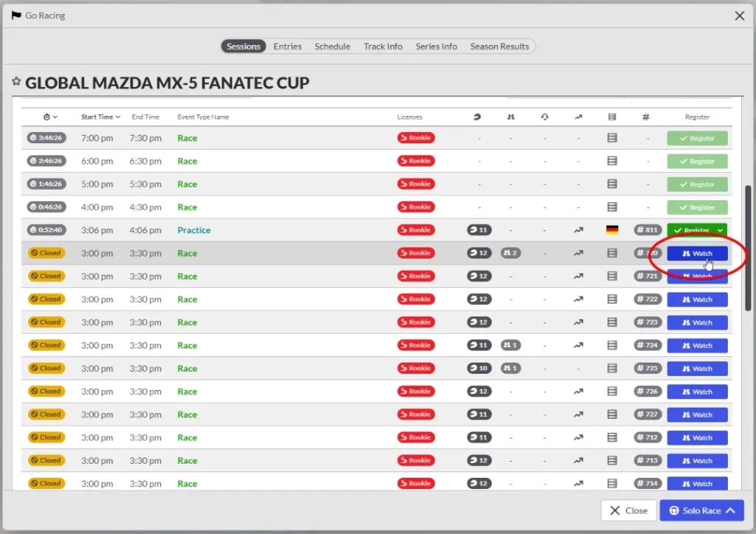This screenshot has width=756, height=534.
Task: Click the spectators badge 2 in the first Closed row
Action: click(x=511, y=253)
